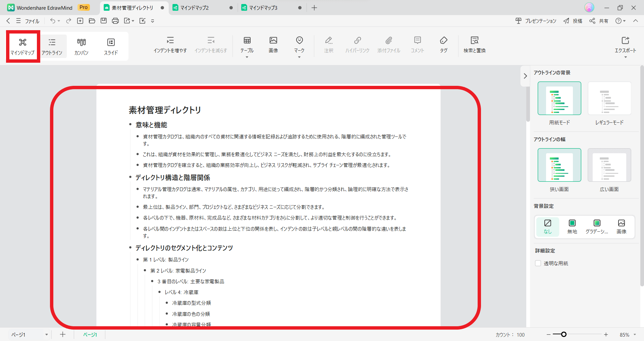Viewport: 644px width, 341px height.
Task: Add a タグ label
Action: tap(444, 45)
